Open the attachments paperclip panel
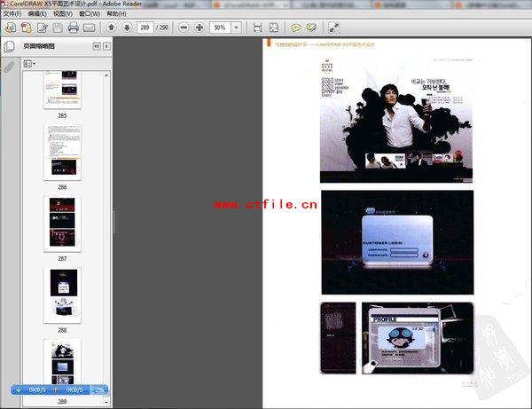The image size is (532, 409). coord(9,67)
